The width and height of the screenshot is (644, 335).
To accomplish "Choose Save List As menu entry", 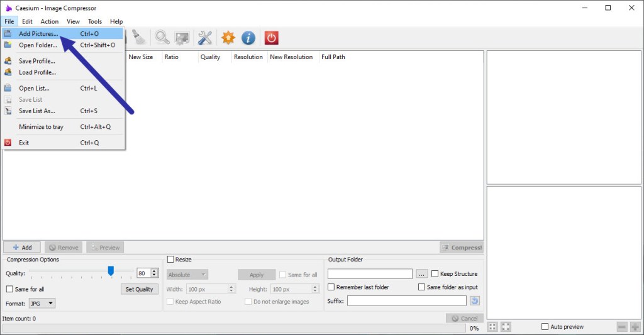I will [62, 111].
